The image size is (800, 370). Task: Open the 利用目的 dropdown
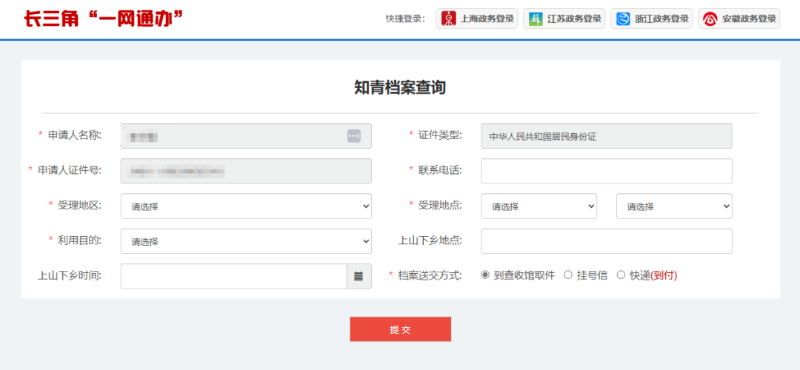point(246,241)
